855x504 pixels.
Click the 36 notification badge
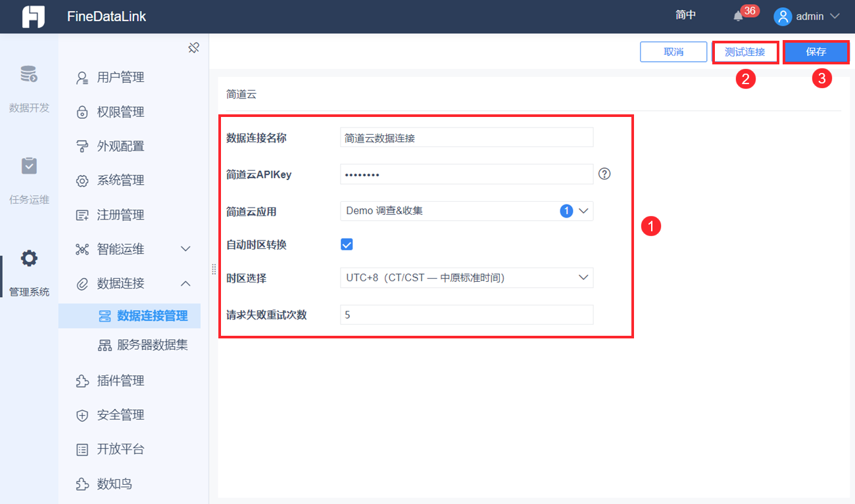[x=750, y=11]
